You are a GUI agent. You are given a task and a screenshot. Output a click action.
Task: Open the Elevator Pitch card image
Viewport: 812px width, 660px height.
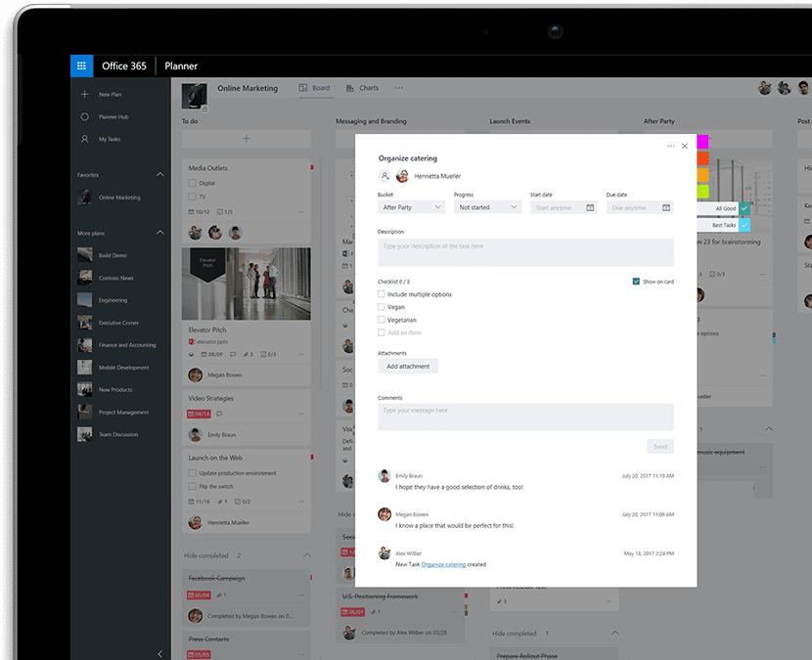pos(247,284)
